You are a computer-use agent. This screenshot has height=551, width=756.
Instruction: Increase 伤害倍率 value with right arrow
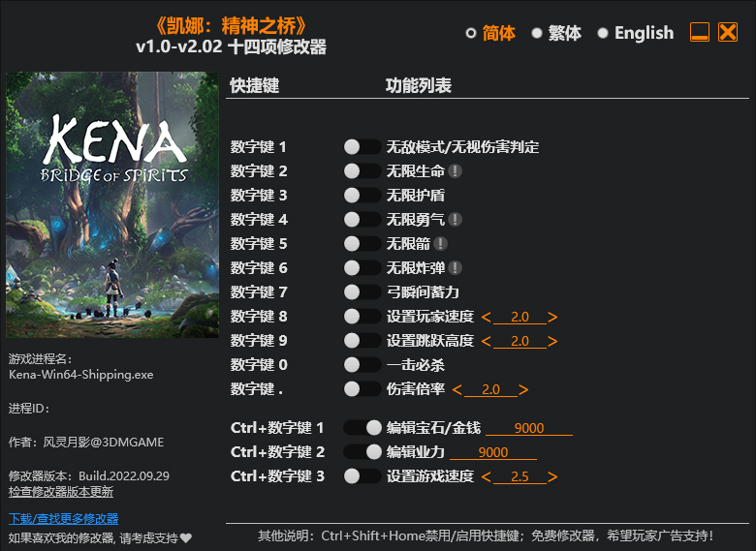(523, 389)
